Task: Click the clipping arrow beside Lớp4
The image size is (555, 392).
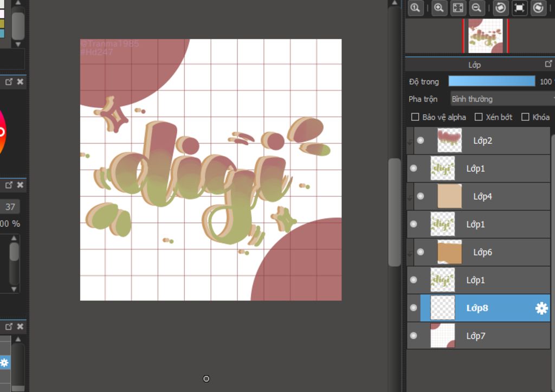Action: pos(410,197)
